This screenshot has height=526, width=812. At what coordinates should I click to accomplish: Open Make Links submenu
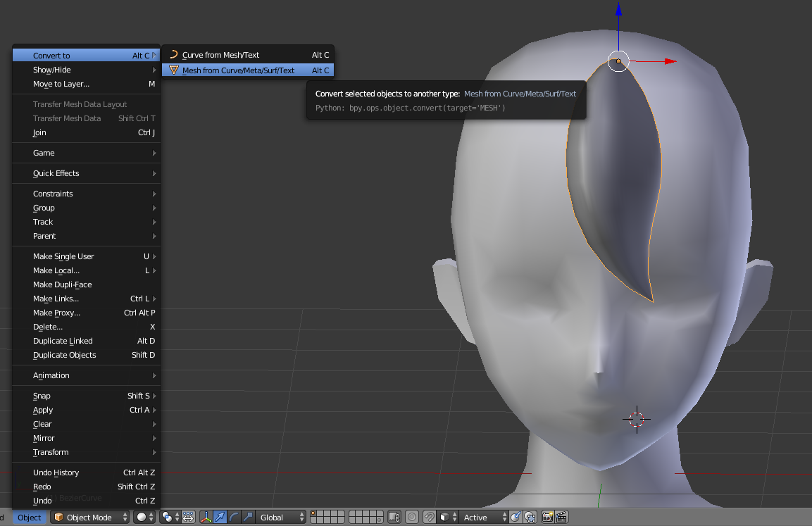[86, 299]
